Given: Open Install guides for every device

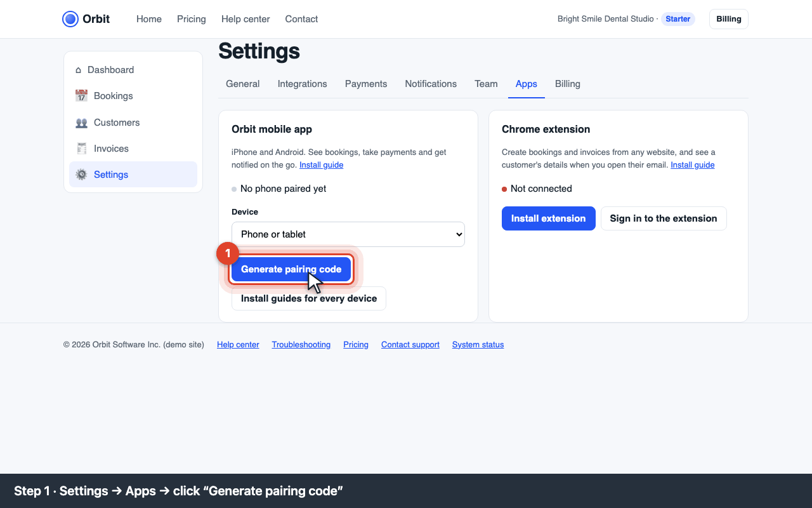Looking at the screenshot, I should click(309, 298).
